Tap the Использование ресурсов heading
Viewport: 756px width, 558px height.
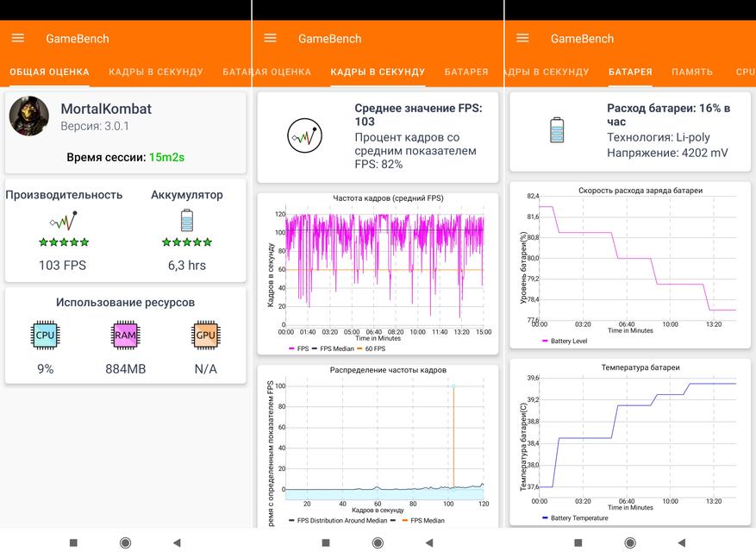tap(125, 303)
